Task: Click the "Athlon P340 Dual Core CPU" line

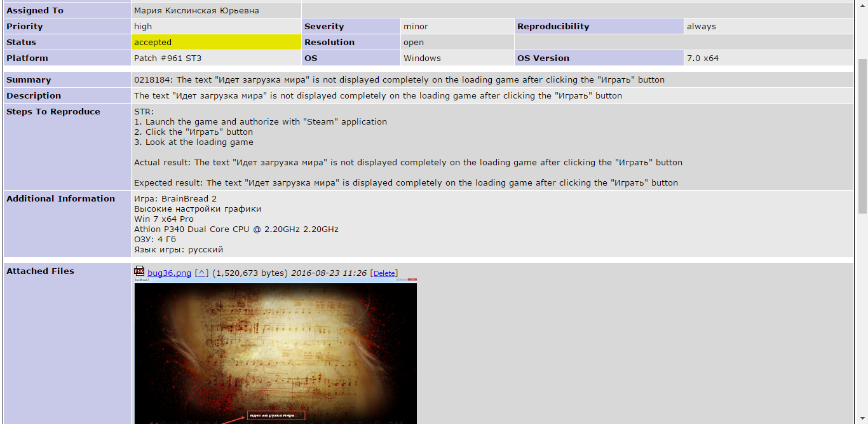Action: click(236, 229)
